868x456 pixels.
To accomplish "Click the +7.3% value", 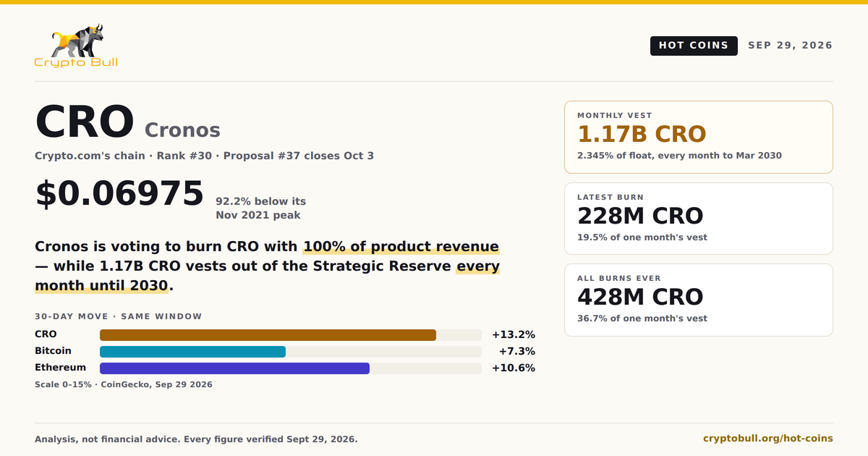I will pos(517,351).
